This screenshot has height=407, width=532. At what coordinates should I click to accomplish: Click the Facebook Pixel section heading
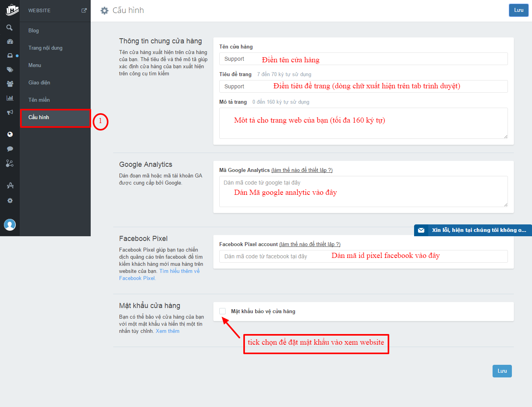click(143, 239)
